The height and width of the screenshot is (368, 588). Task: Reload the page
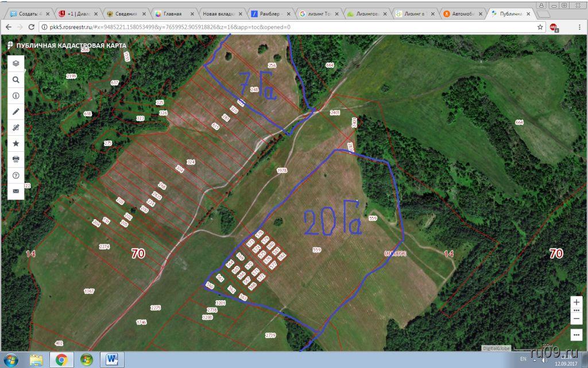tap(32, 27)
